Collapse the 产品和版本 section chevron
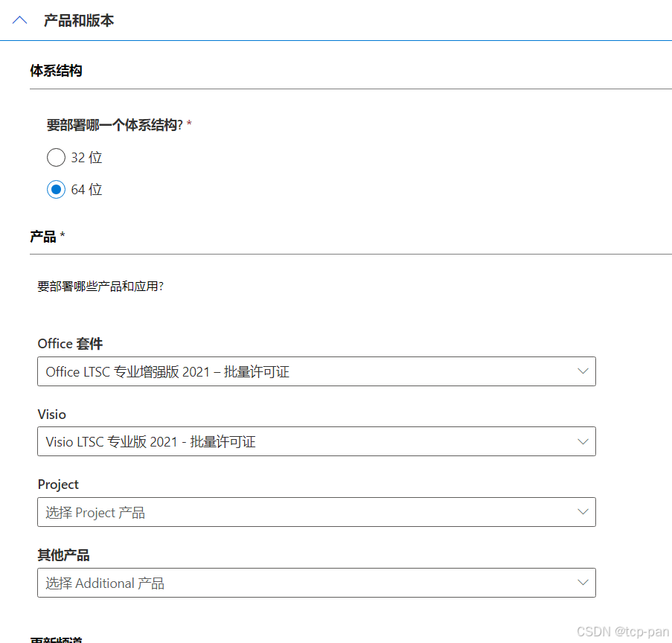Screen dimensions: 672x643 tap(19, 20)
